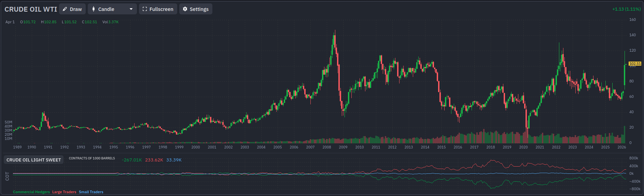The height and width of the screenshot is (196, 644).
Task: Enter Fullscreen mode via its label
Action: (161, 9)
